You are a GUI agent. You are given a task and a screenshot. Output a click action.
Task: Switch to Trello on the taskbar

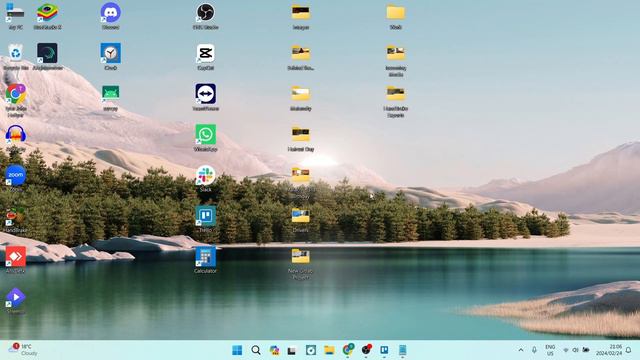point(384,350)
